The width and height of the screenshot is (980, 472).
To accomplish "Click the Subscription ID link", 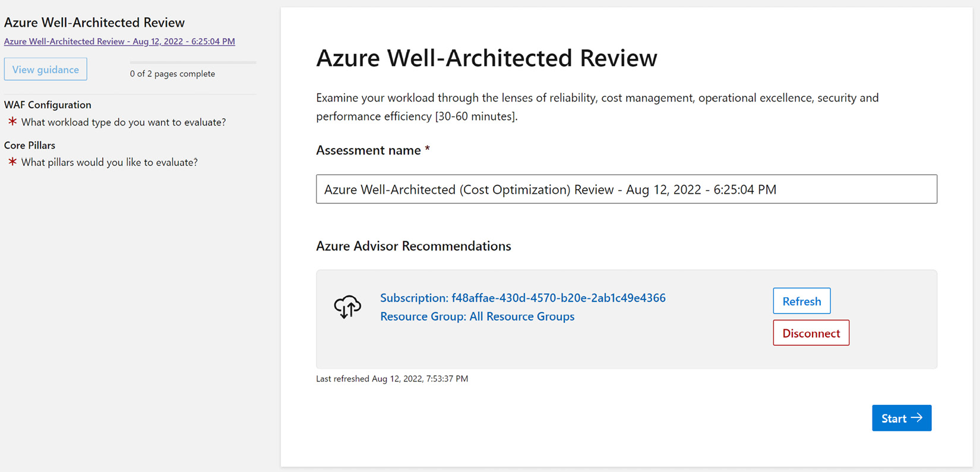I will point(523,298).
